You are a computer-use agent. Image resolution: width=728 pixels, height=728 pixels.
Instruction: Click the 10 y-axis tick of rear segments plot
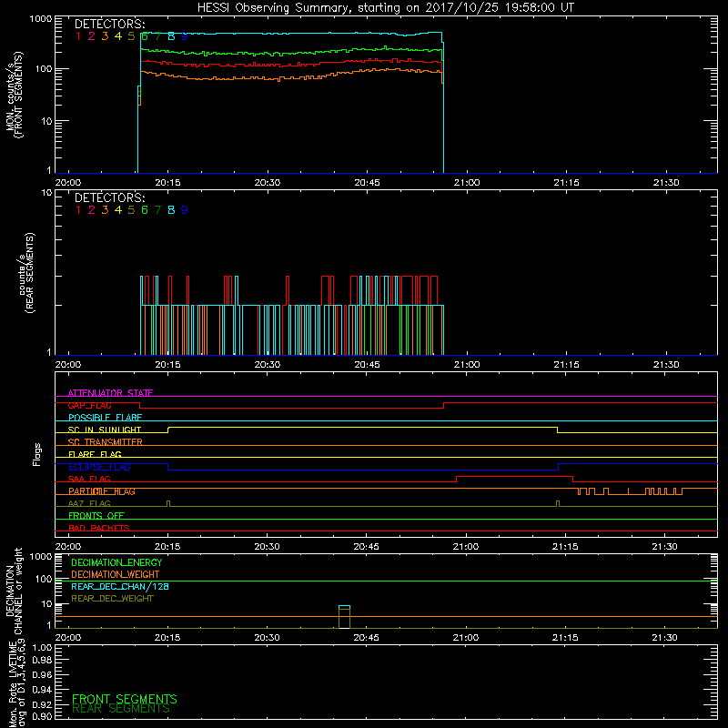tap(47, 192)
